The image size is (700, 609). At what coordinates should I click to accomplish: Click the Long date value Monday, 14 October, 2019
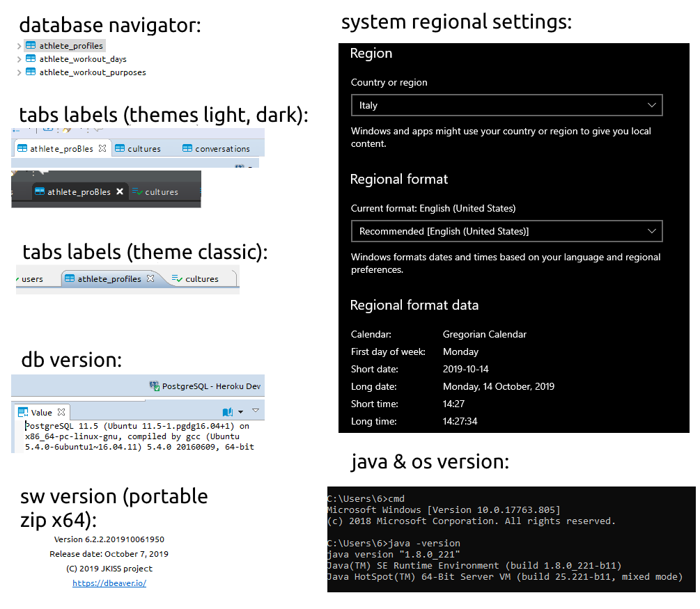point(499,386)
